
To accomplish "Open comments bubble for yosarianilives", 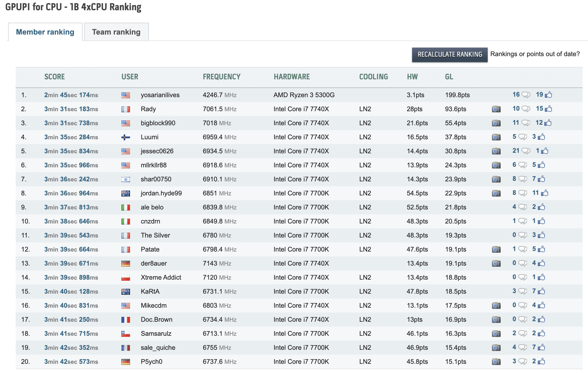I will pyautogui.click(x=526, y=95).
